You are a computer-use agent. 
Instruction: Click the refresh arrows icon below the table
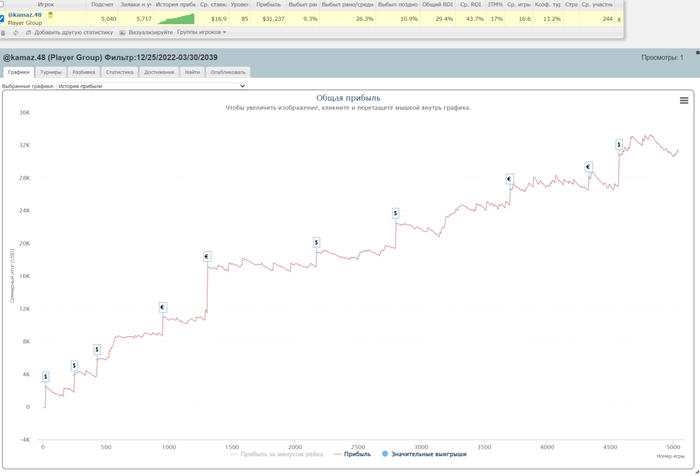point(16,33)
